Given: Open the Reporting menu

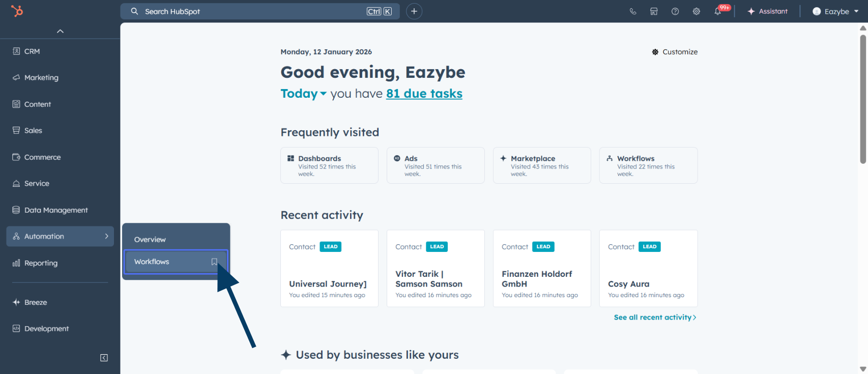Looking at the screenshot, I should point(60,263).
